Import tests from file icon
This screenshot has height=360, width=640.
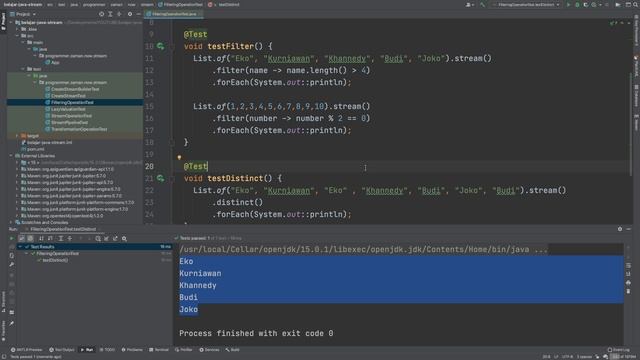(107, 238)
